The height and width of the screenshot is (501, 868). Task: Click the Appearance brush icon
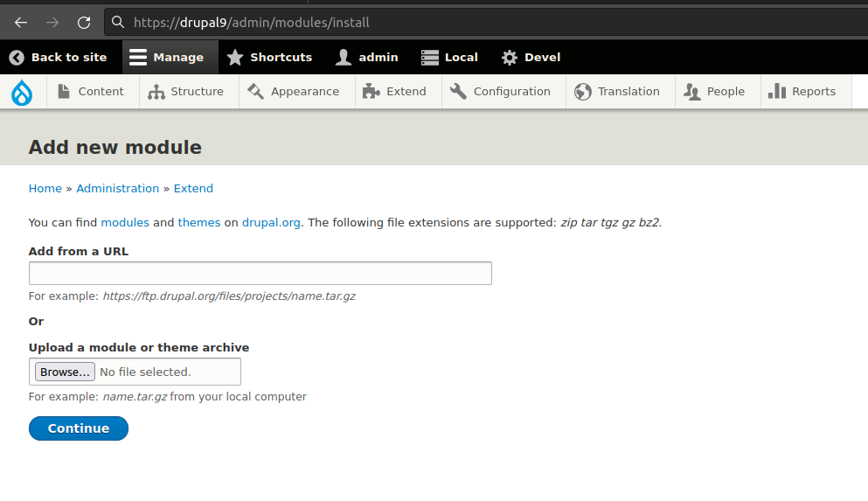256,91
